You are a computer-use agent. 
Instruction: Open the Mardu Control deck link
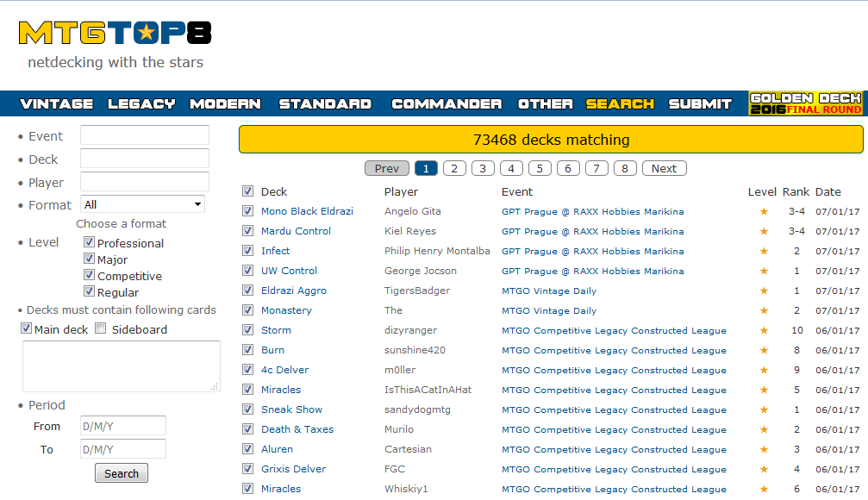[x=297, y=231]
